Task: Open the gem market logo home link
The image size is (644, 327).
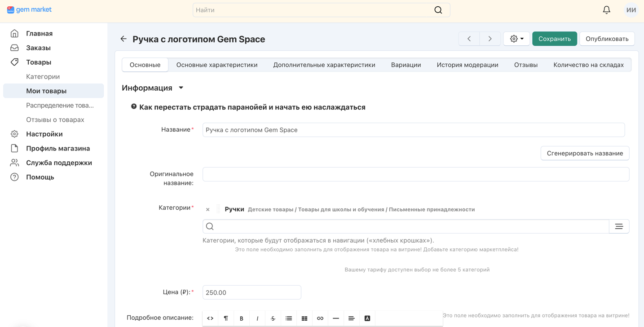Action: point(29,9)
